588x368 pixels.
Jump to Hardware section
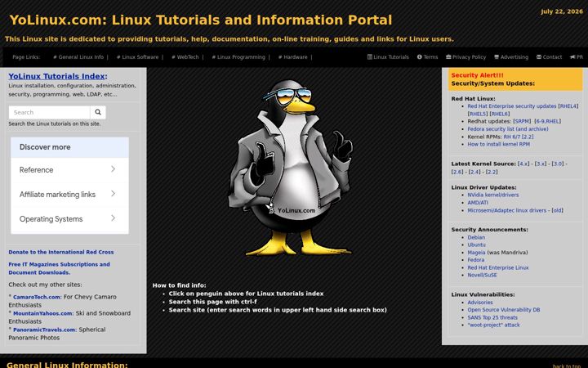[293, 57]
